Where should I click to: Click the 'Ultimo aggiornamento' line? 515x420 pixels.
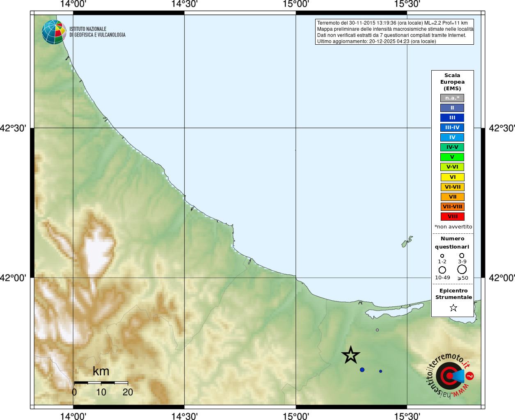click(x=376, y=41)
